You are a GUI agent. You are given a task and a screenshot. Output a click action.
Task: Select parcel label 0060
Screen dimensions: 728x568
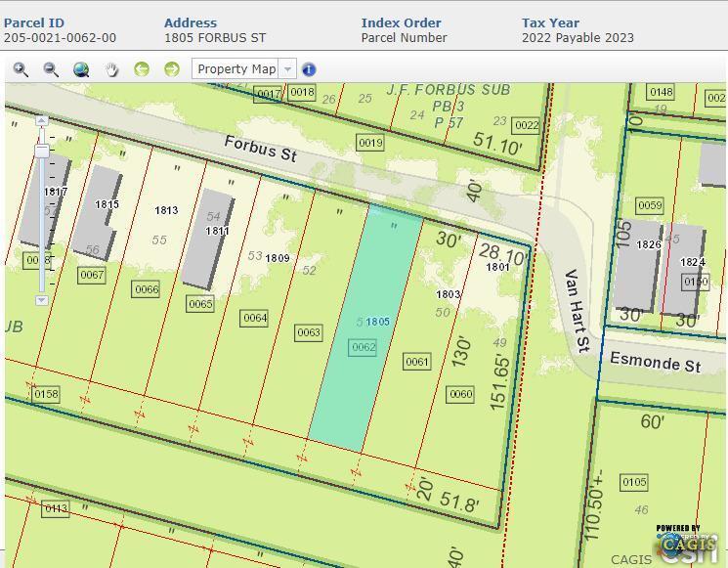[x=460, y=394]
